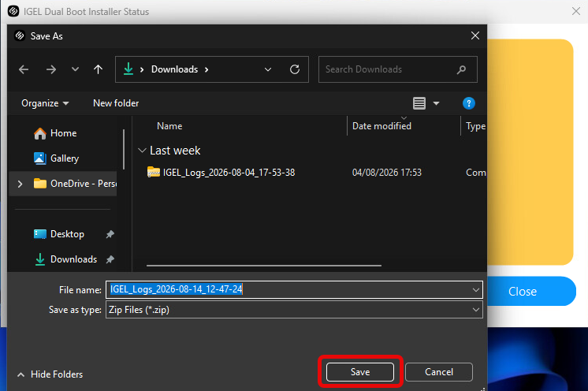Click the file list horizontal scrollbar
Screen dimensions: 588x391
(x=263, y=266)
